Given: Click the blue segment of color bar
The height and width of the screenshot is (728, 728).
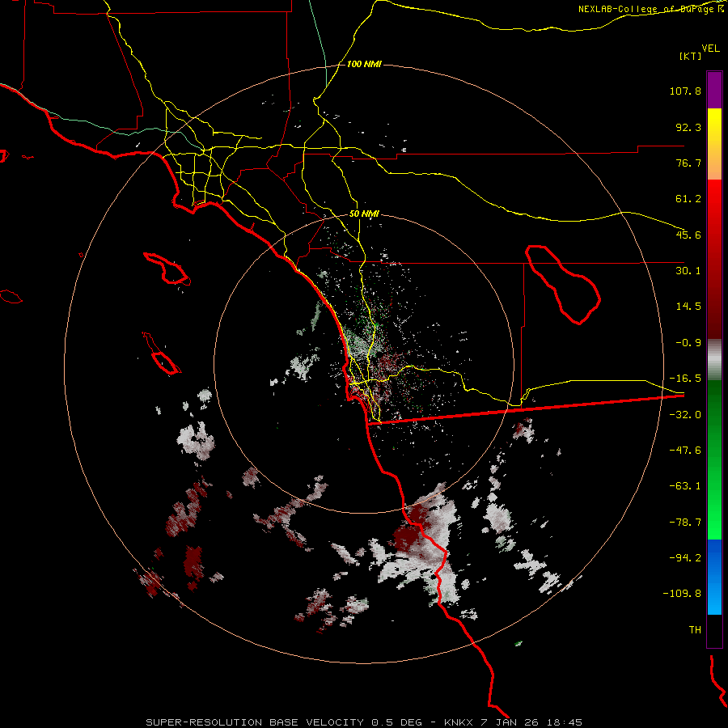Looking at the screenshot, I should (714, 577).
